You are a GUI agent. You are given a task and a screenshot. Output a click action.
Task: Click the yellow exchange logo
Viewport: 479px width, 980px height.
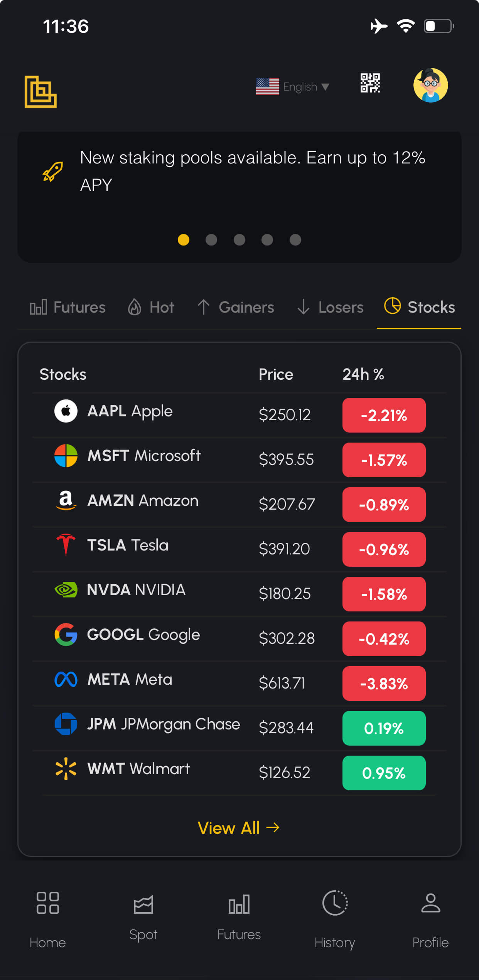tap(40, 92)
